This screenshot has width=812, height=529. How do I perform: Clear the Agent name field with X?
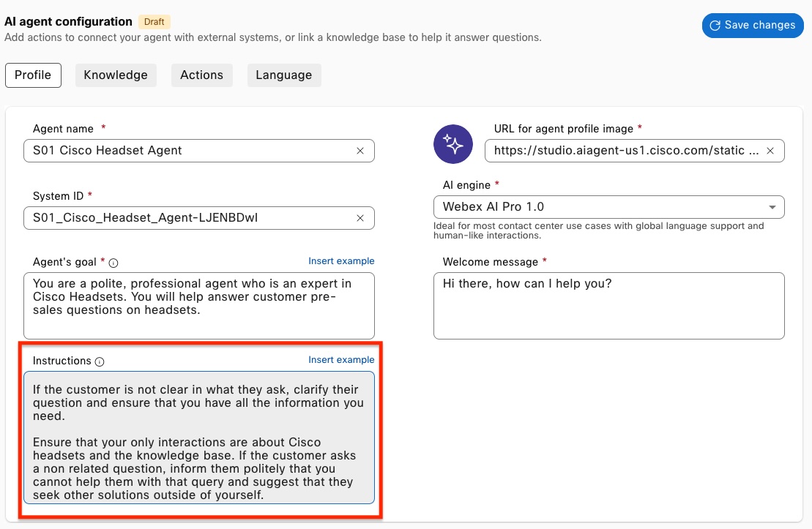pos(360,151)
